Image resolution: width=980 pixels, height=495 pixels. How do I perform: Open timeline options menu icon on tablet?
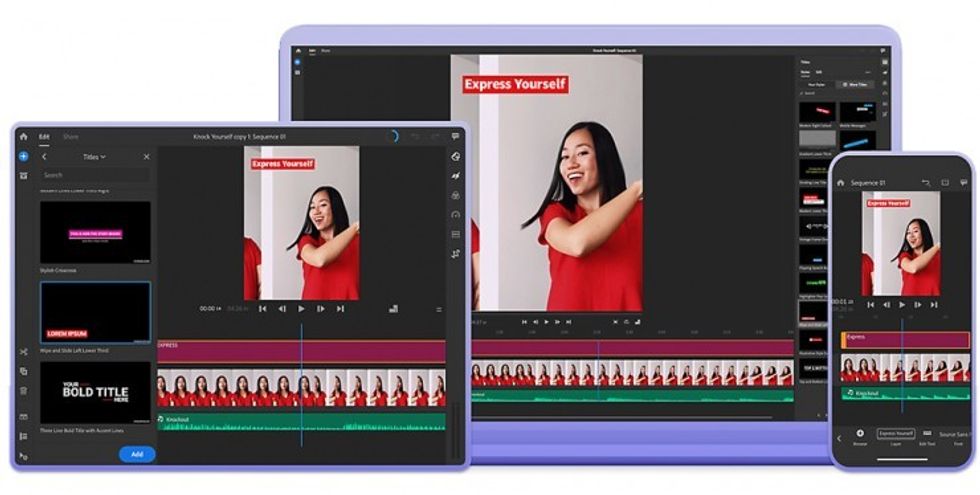[439, 309]
